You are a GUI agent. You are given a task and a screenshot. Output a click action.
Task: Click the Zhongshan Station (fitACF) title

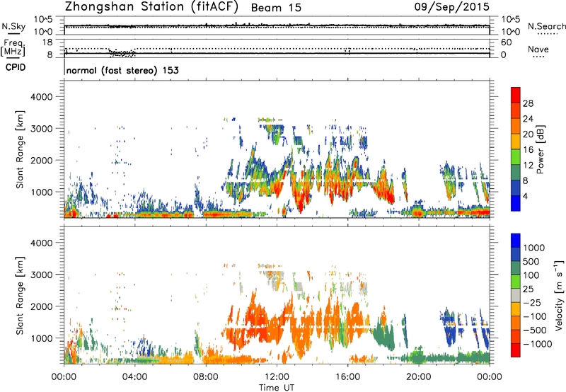tap(151, 7)
